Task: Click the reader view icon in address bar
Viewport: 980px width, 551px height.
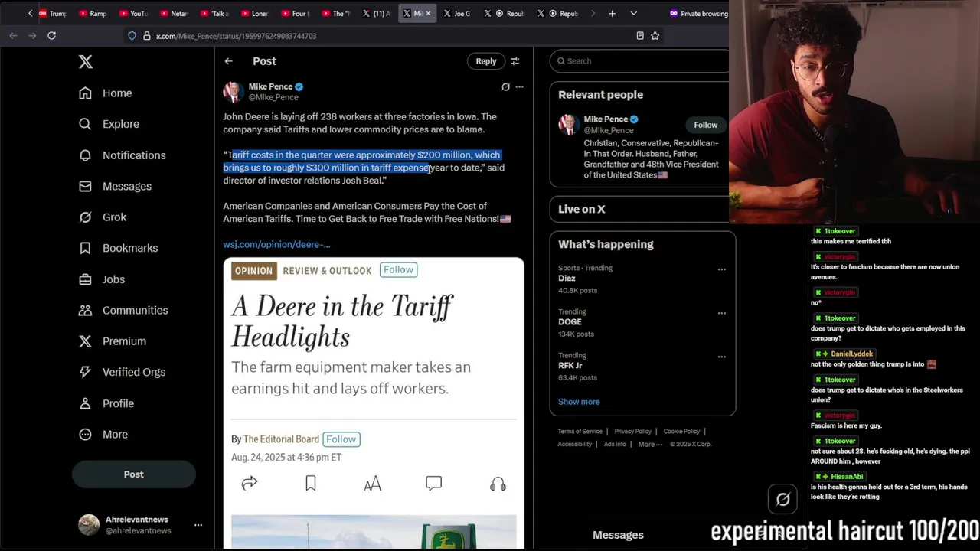Action: pos(640,35)
